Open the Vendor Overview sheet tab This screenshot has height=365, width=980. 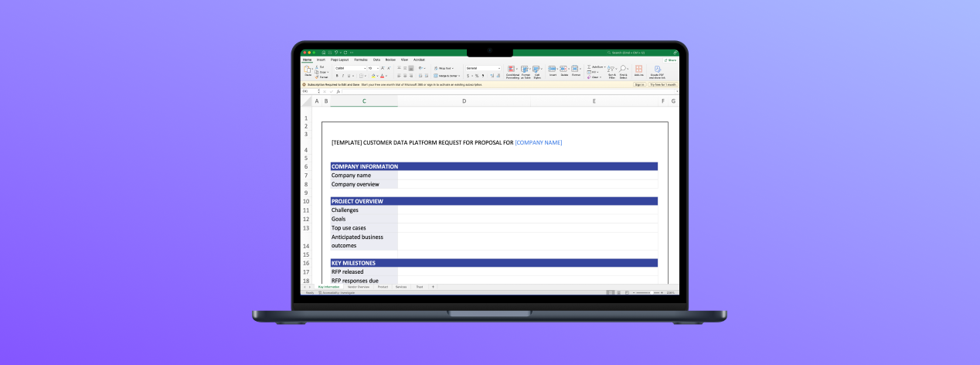359,287
